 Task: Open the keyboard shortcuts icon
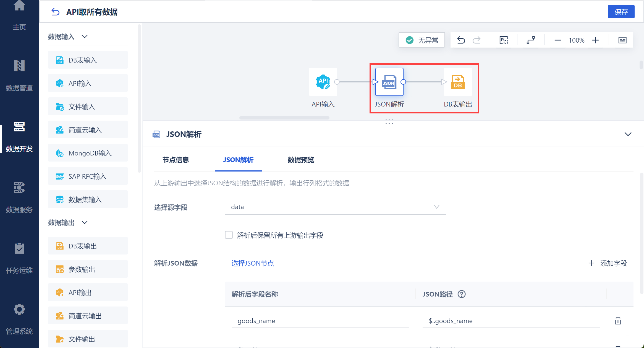(x=622, y=40)
